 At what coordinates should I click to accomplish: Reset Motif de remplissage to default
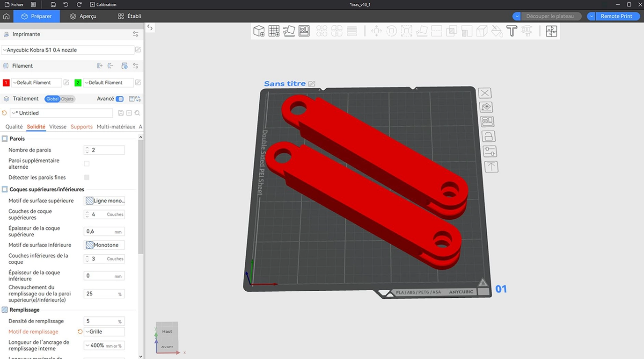pyautogui.click(x=80, y=332)
